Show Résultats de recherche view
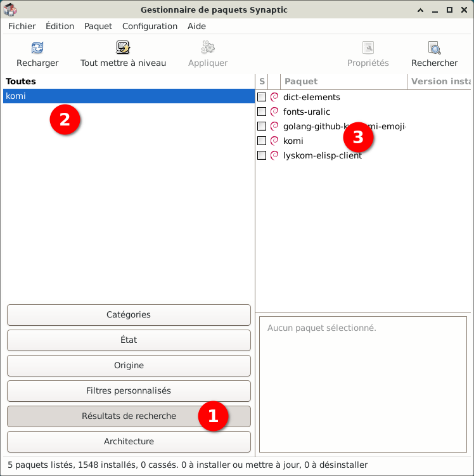Image resolution: width=474 pixels, height=476 pixels. 129,416
